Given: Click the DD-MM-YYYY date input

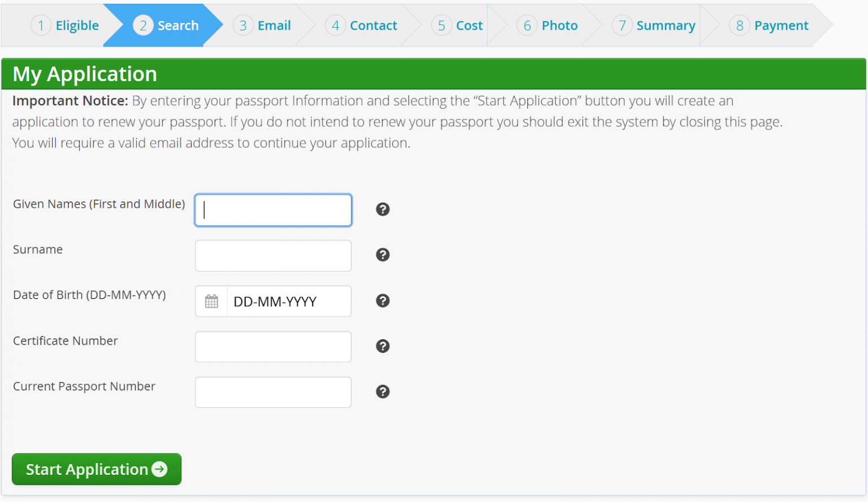Looking at the screenshot, I should click(x=288, y=302).
